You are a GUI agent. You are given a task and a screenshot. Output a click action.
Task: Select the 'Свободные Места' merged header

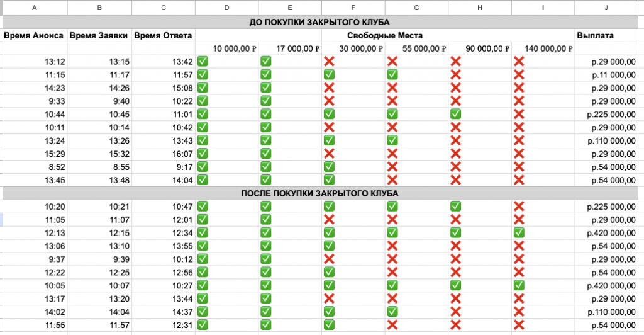385,35
